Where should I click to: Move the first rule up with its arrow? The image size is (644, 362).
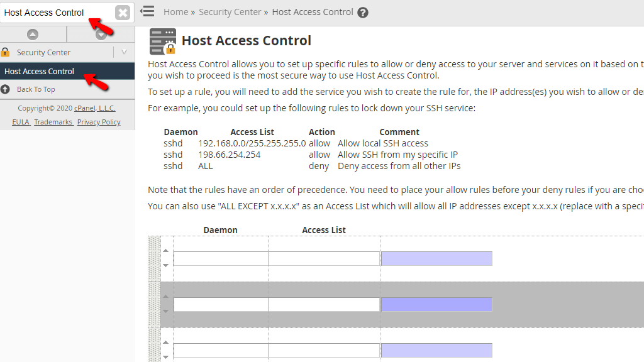165,250
